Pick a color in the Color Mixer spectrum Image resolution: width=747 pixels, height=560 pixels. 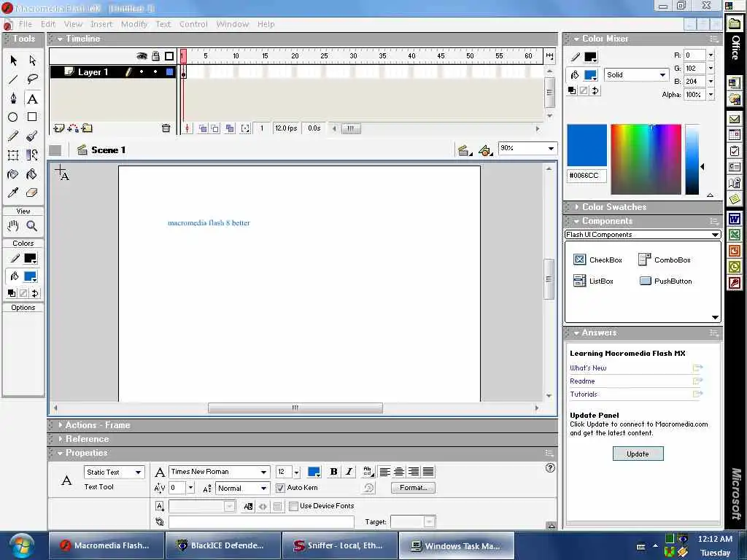(x=646, y=159)
